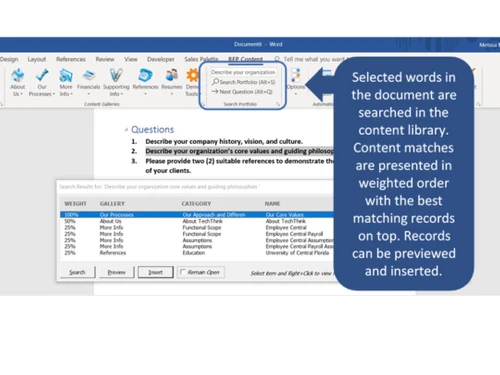
Task: Expand the Resumes dropdown arrow
Action: pyautogui.click(x=172, y=94)
